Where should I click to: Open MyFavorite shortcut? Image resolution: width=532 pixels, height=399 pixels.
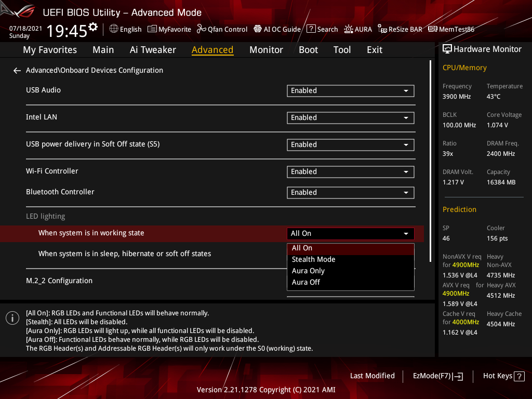pos(169,29)
